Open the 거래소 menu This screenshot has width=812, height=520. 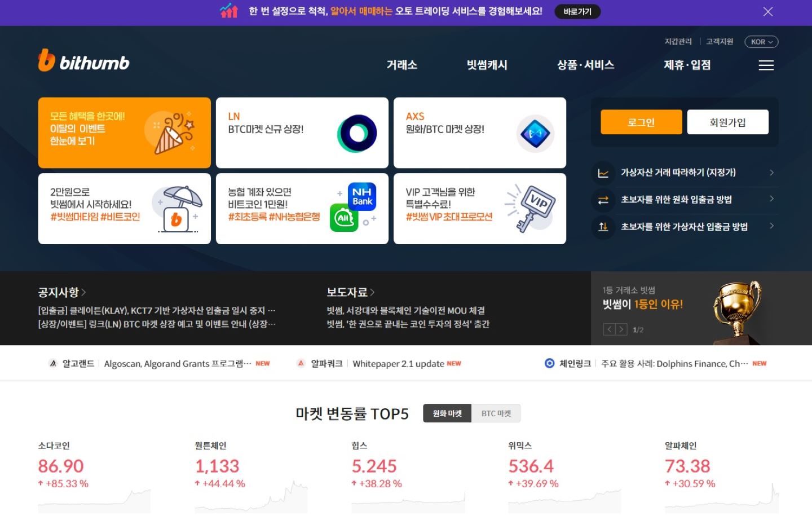point(401,65)
